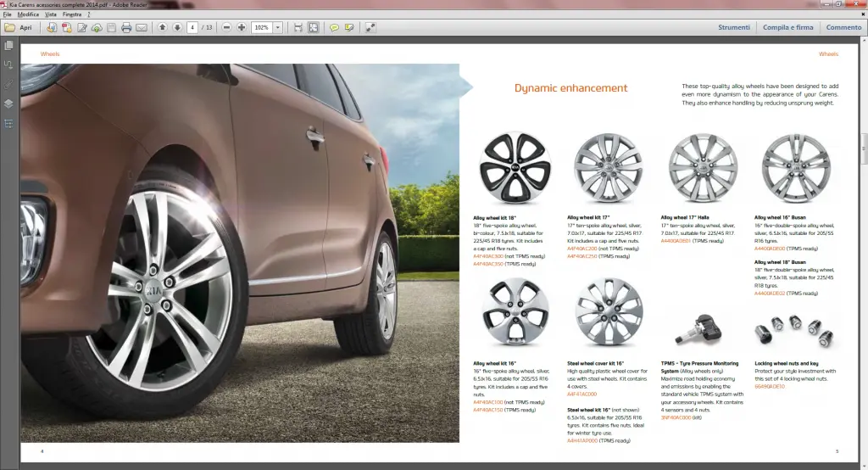Show bookmarks panel in sidebar
The image size is (868, 470).
8,64
